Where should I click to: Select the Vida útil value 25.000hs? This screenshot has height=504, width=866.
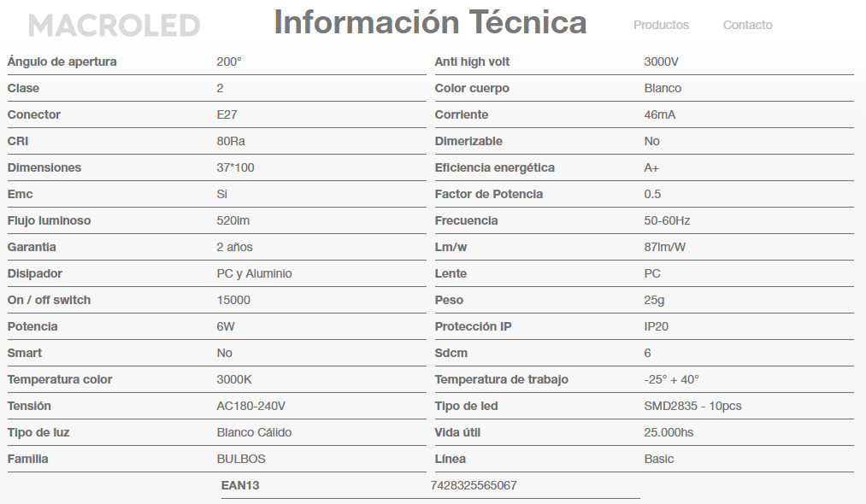coord(669,432)
